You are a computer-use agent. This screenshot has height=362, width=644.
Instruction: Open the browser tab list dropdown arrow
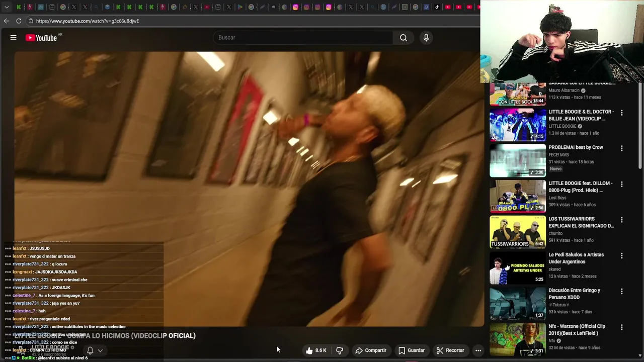point(6,7)
